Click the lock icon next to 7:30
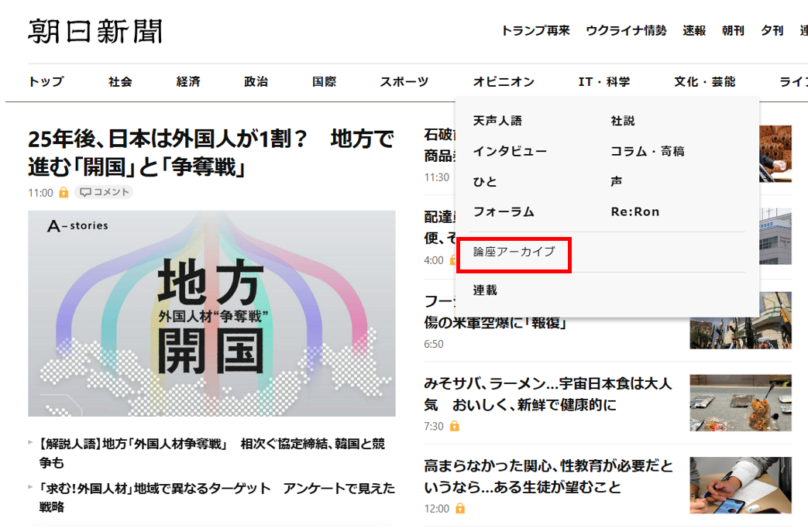 454,426
